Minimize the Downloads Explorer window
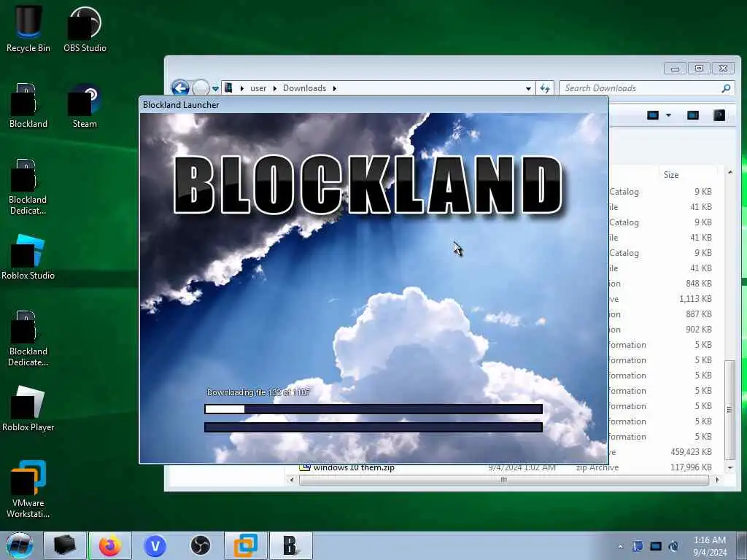The image size is (747, 560). pyautogui.click(x=675, y=69)
